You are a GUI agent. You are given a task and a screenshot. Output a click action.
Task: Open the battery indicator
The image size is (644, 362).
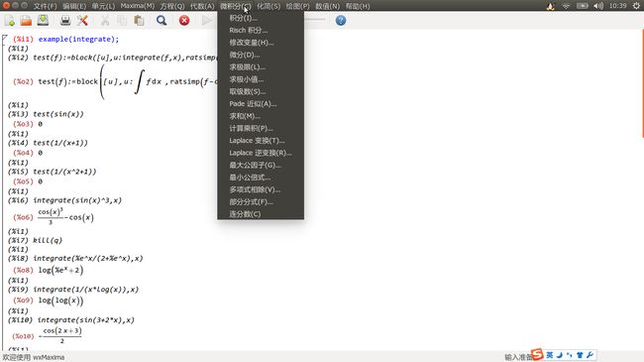click(x=583, y=6)
